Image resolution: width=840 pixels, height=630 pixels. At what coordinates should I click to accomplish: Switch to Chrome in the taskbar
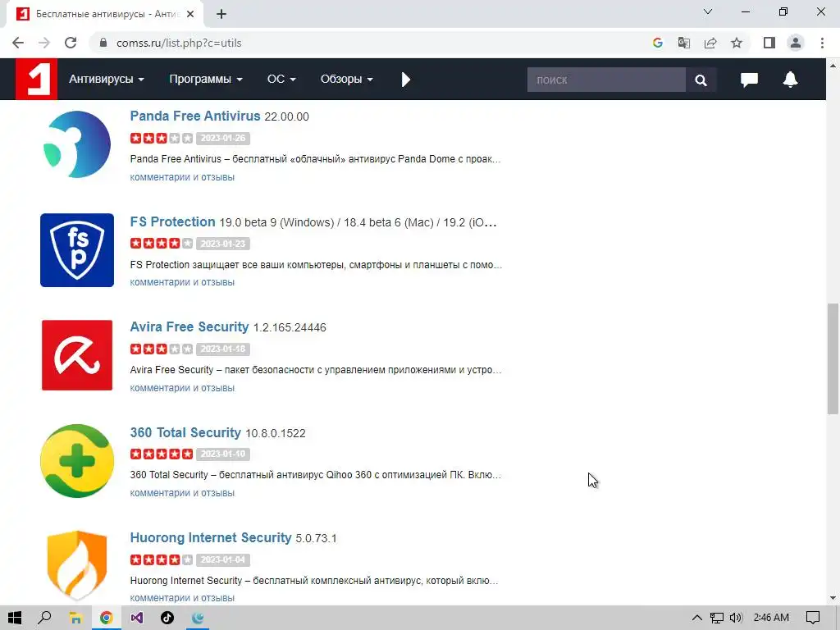pos(106,619)
